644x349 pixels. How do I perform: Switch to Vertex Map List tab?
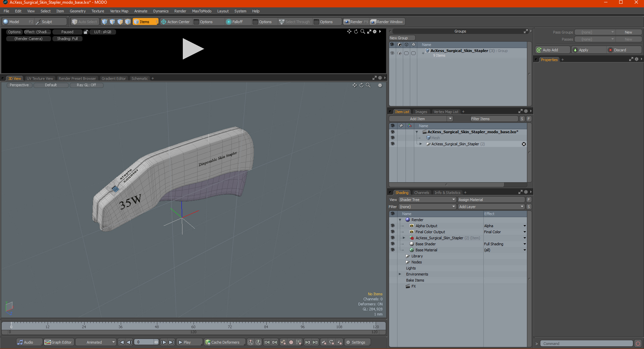tap(446, 112)
